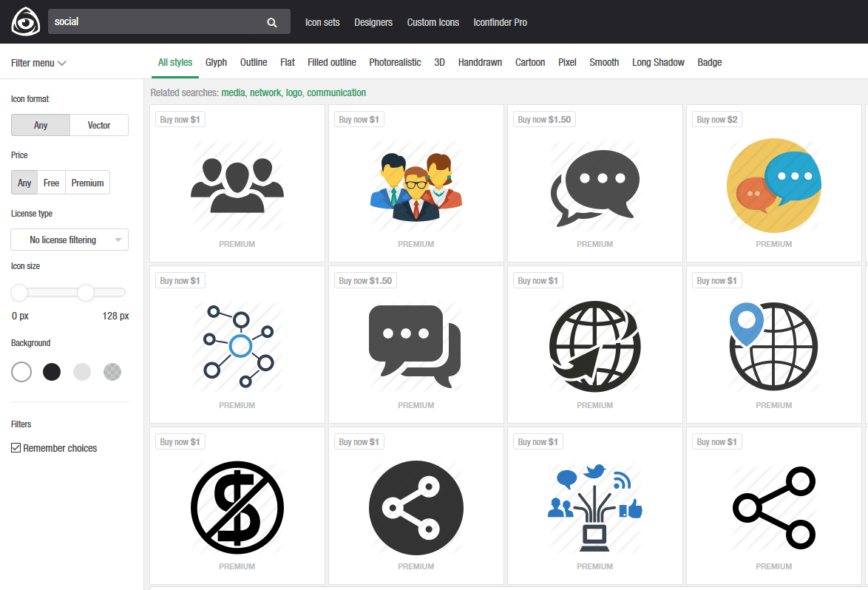Follow the related search link media
The image size is (868, 590).
[x=233, y=92]
